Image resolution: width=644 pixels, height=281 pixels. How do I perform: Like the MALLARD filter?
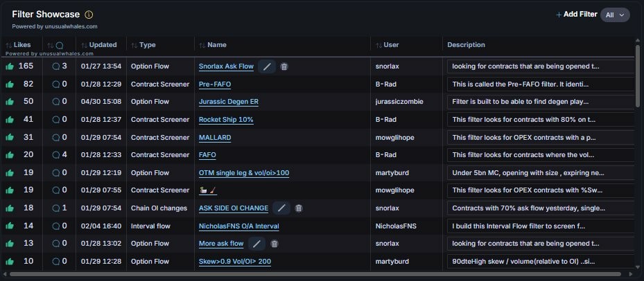pos(10,137)
